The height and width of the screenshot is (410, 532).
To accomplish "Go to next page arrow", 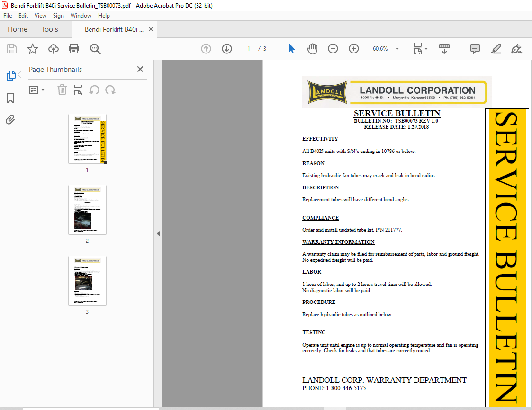I will pos(227,49).
